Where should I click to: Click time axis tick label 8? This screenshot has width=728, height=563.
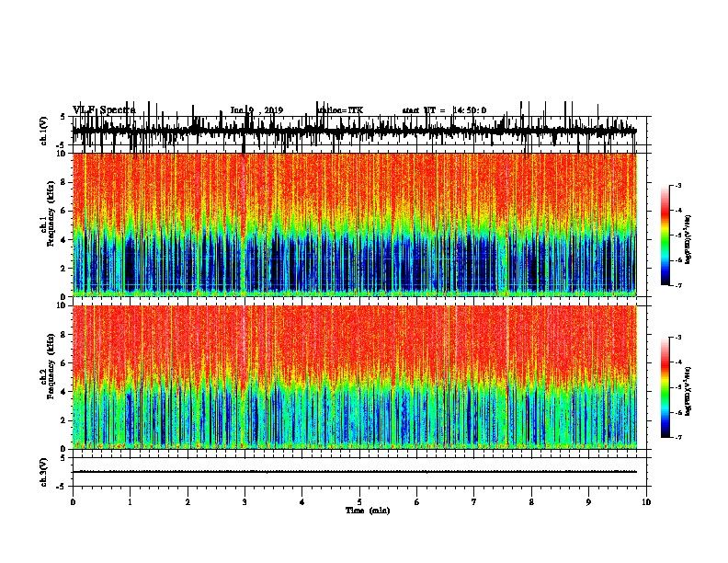(x=531, y=502)
